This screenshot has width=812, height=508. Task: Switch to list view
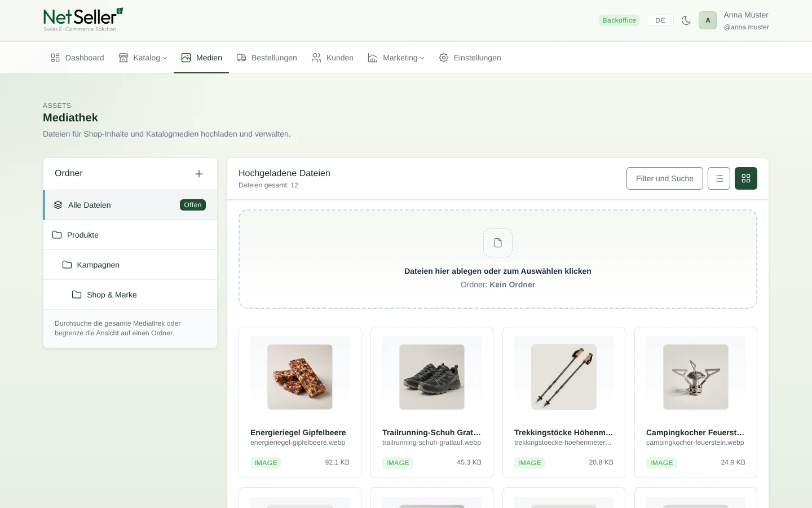pyautogui.click(x=719, y=178)
